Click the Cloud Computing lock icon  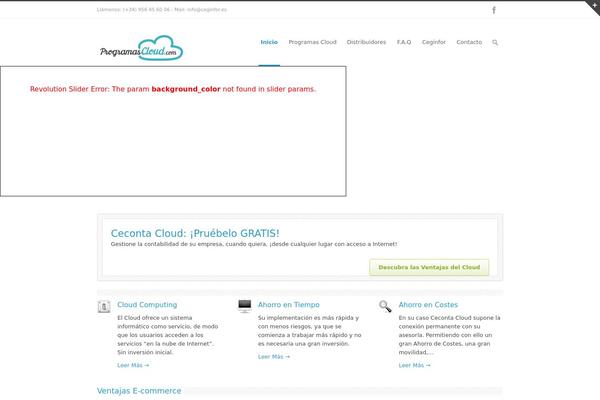[104, 307]
